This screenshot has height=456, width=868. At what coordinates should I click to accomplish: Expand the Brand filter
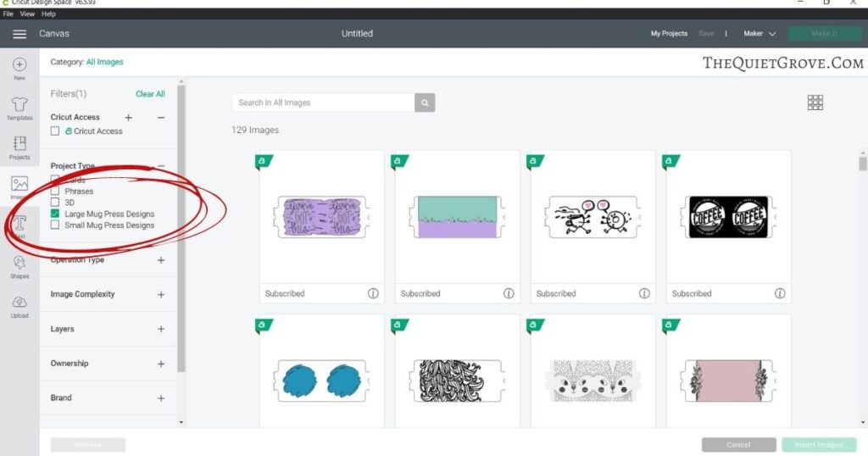pyautogui.click(x=161, y=398)
